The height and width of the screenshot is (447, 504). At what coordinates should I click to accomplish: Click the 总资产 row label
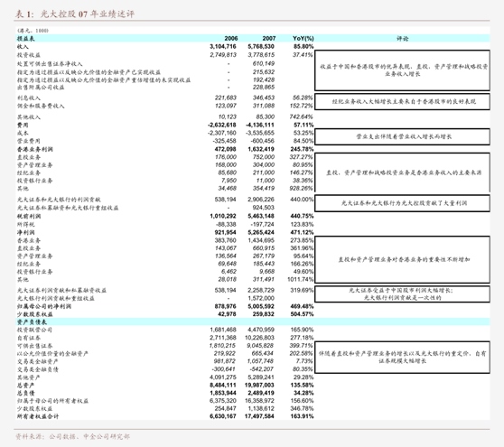(x=25, y=385)
